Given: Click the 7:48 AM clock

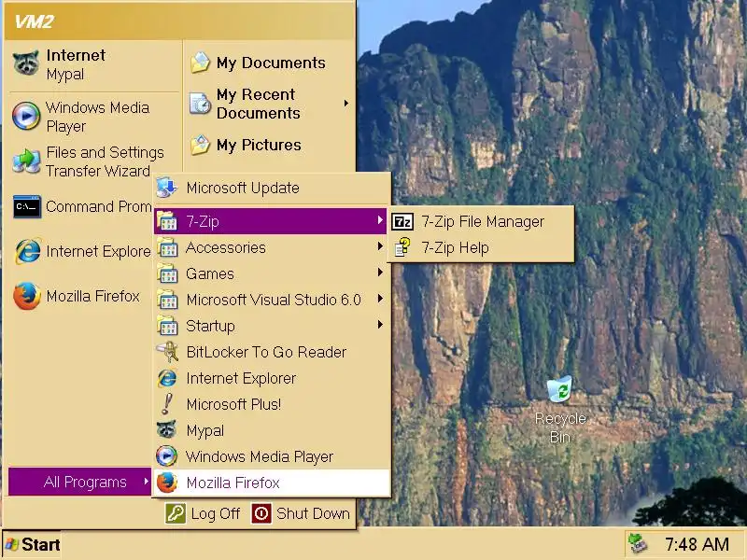Looking at the screenshot, I should [x=697, y=544].
